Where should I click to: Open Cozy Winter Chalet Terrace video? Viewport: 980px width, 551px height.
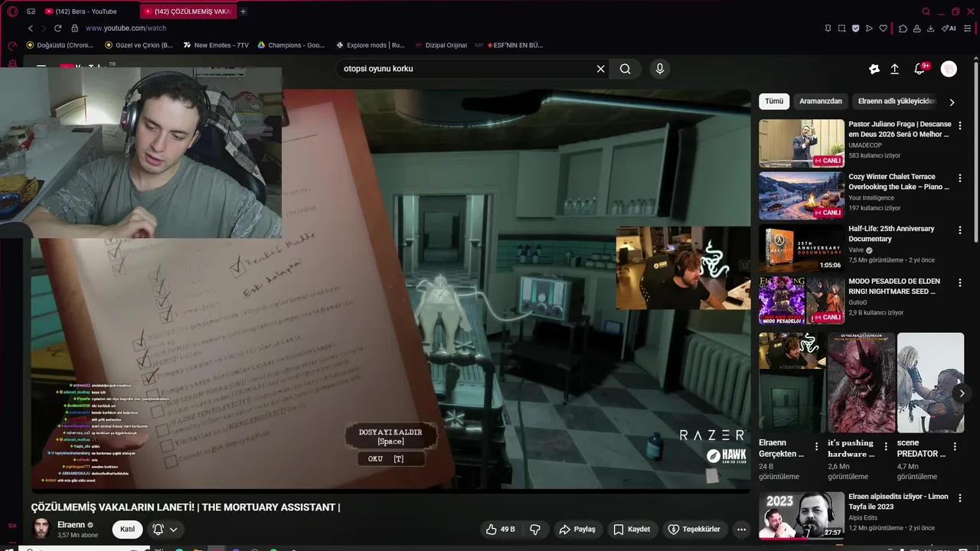click(856, 195)
